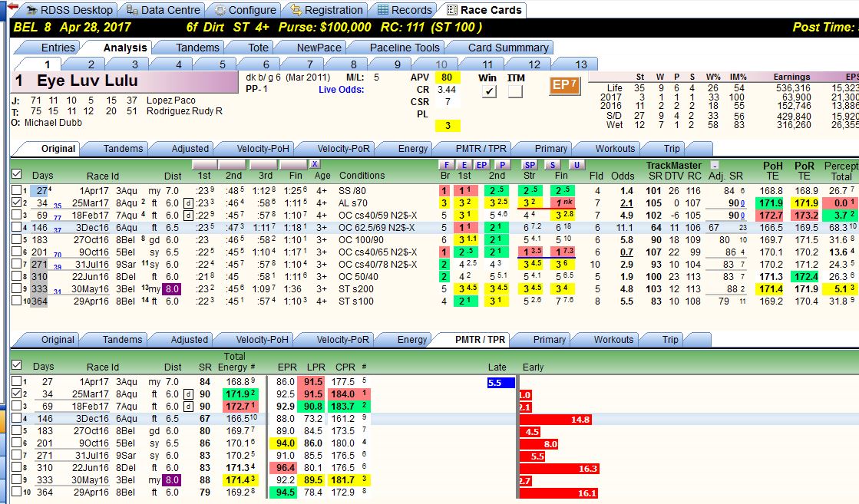Open RDSS Desktop via its horse icon
This screenshot has height=504, width=859.
31,10
